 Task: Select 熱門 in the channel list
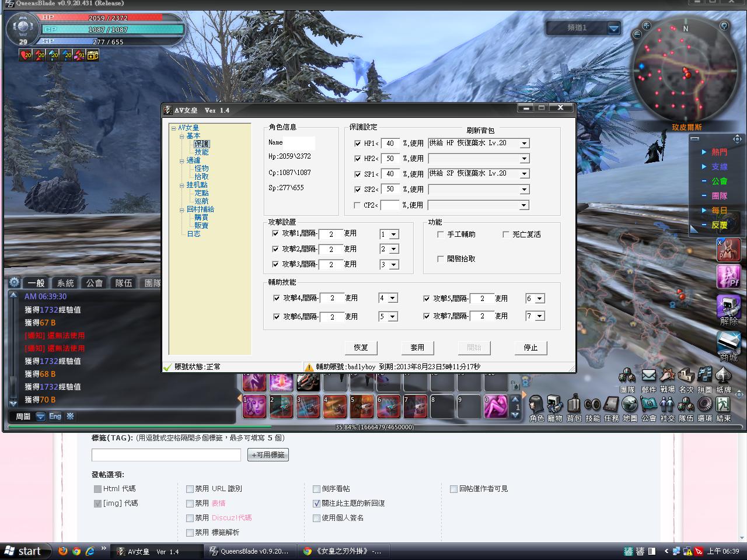[719, 152]
